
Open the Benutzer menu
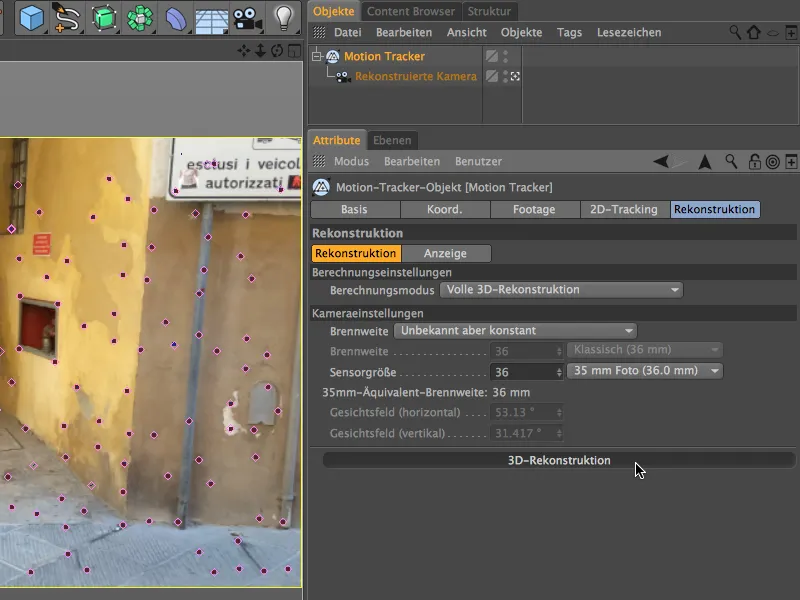coord(478,162)
